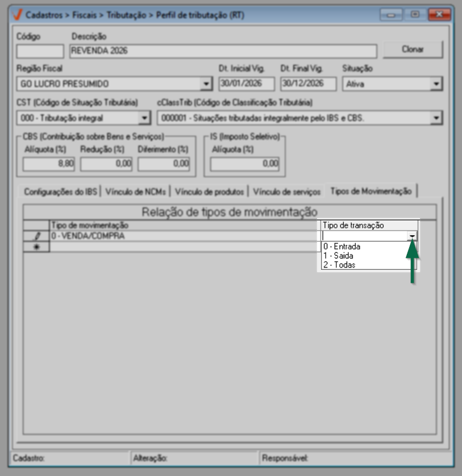Click the Tipo de transação combo text box
Image resolution: width=462 pixels, height=476 pixels.
[364, 236]
